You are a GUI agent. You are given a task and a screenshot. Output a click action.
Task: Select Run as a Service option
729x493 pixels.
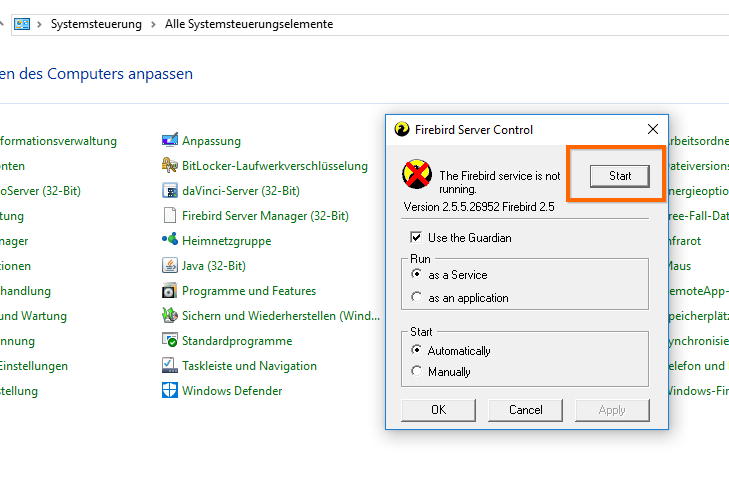click(x=417, y=274)
